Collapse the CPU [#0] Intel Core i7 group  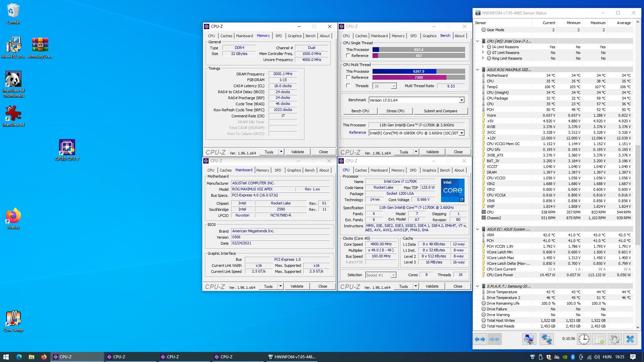coord(478,41)
